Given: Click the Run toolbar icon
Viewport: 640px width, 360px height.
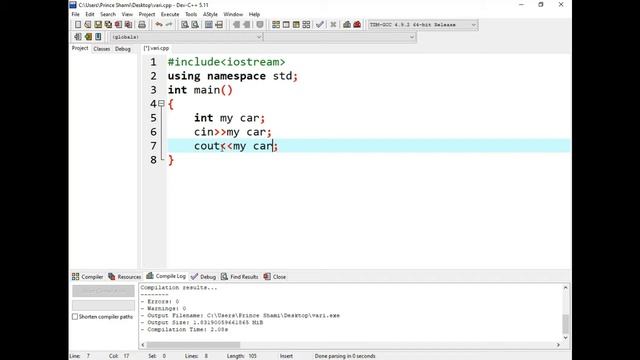Looking at the screenshot, I should [x=286, y=25].
